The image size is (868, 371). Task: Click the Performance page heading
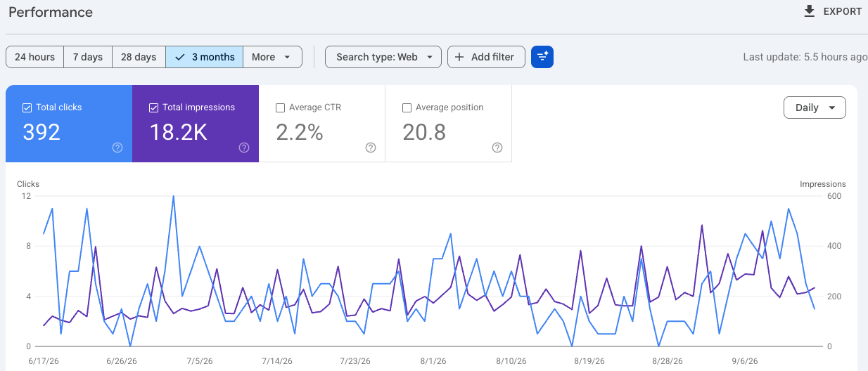51,12
